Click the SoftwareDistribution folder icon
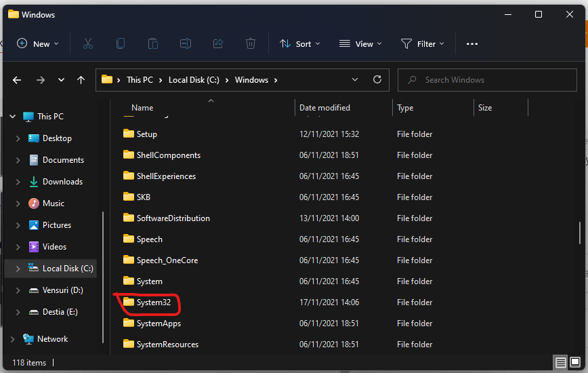Viewport: 588px width, 373px height. point(129,218)
